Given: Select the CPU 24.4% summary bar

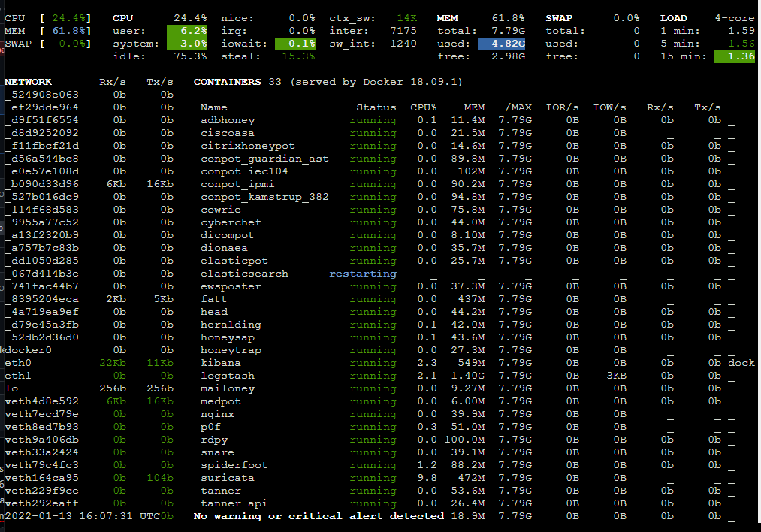Looking at the screenshot, I should pyautogui.click(x=47, y=18).
